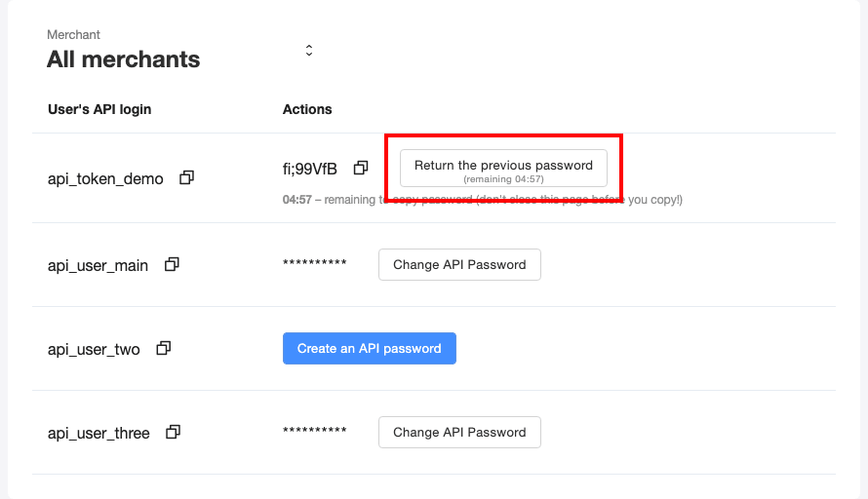Image resolution: width=868 pixels, height=499 pixels.
Task: Click the api_user_two login text
Action: point(94,349)
